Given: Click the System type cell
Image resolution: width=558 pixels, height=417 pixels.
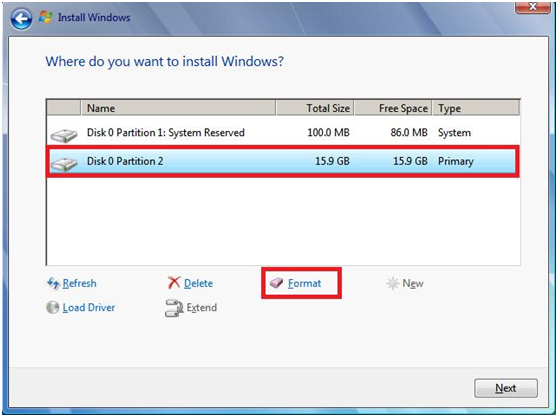Looking at the screenshot, I should [454, 133].
